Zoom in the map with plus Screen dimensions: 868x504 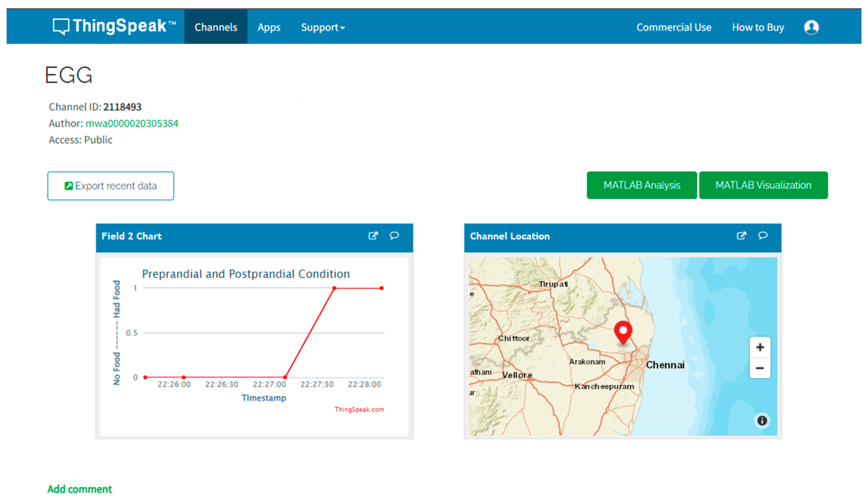point(760,347)
